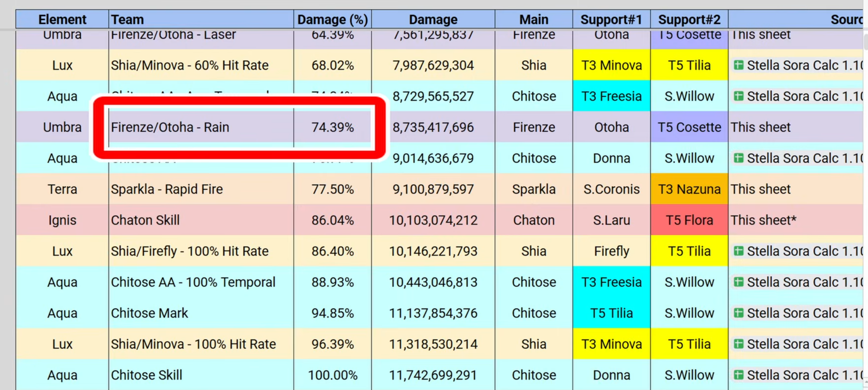Select the 86.40% damage cell

pos(333,251)
